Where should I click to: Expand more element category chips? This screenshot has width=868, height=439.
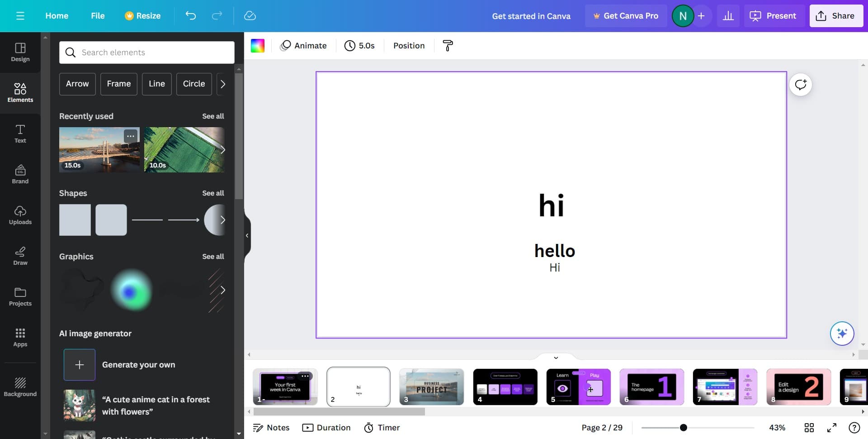click(222, 84)
